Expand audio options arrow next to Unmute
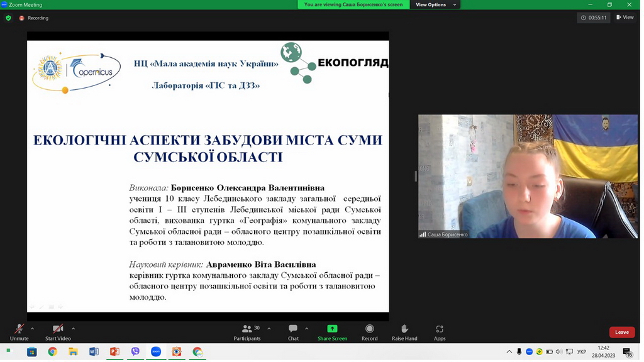 [x=33, y=328]
